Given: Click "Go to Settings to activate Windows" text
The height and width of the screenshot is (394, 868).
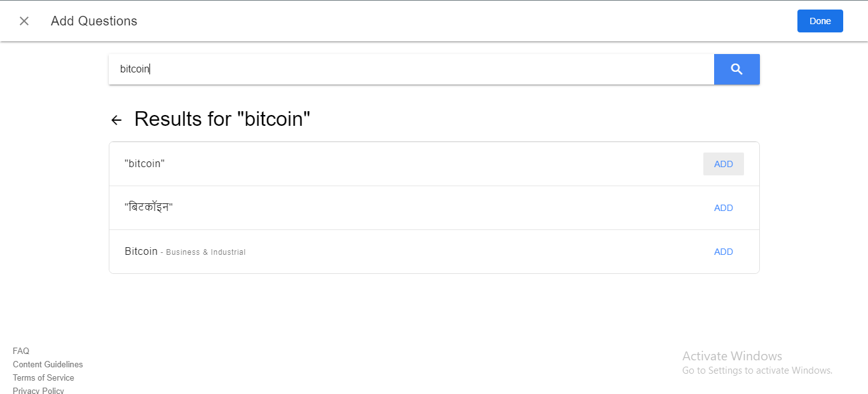Looking at the screenshot, I should click(757, 370).
